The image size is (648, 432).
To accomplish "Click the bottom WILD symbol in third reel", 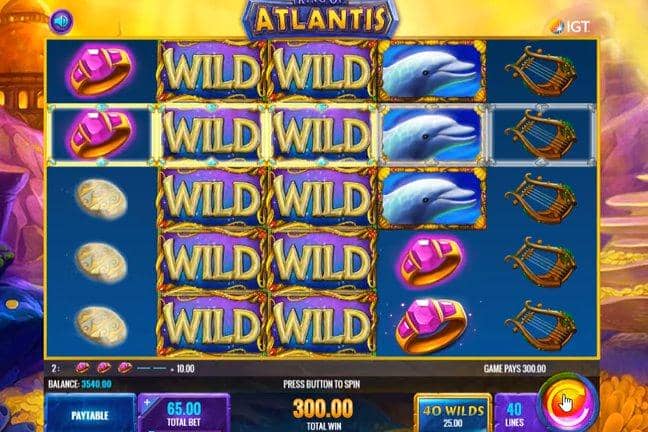I will tap(322, 325).
